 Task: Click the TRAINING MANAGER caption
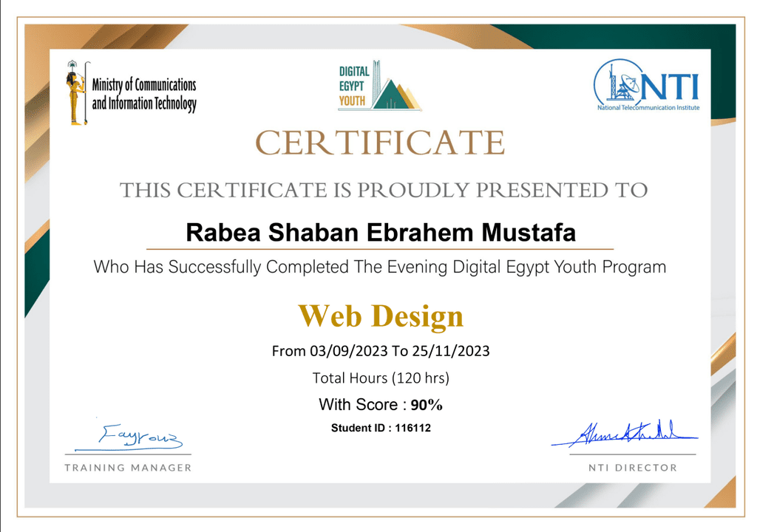(128, 467)
